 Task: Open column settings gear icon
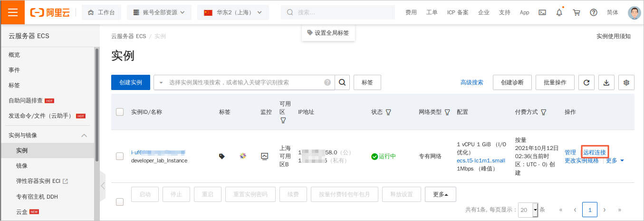[626, 82]
